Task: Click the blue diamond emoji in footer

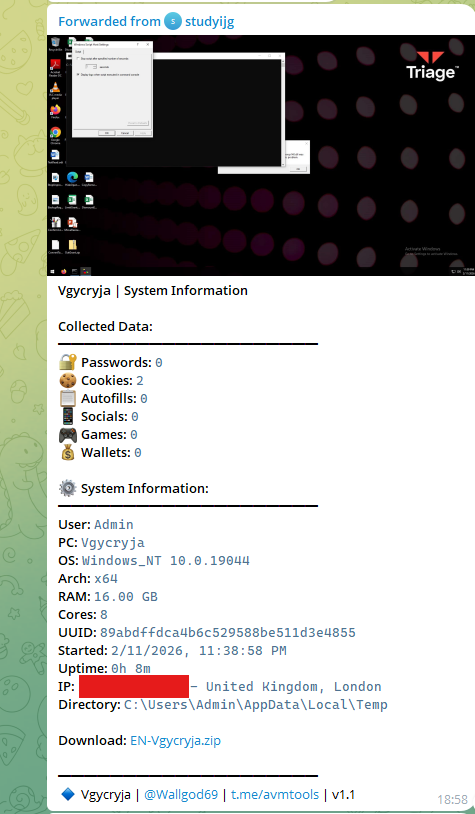Action: pos(67,794)
